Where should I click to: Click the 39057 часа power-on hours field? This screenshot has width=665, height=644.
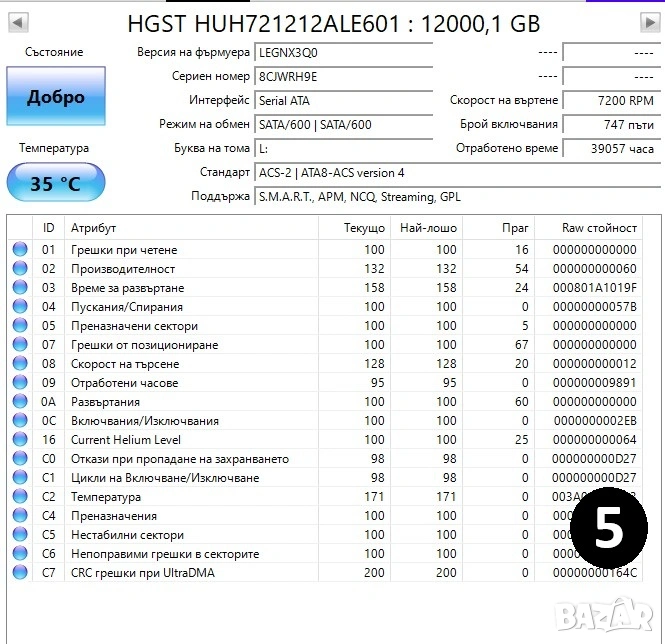pos(610,148)
